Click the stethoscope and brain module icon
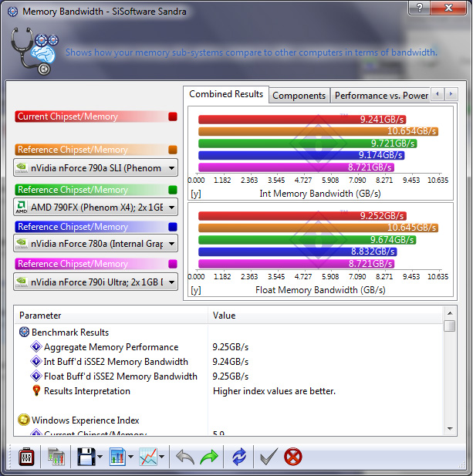 click(34, 51)
